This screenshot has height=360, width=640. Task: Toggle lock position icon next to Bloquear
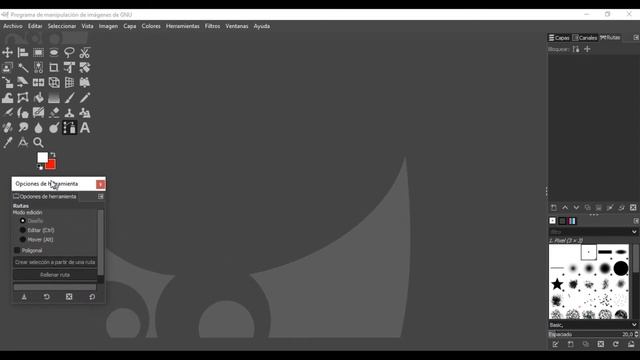[587, 49]
